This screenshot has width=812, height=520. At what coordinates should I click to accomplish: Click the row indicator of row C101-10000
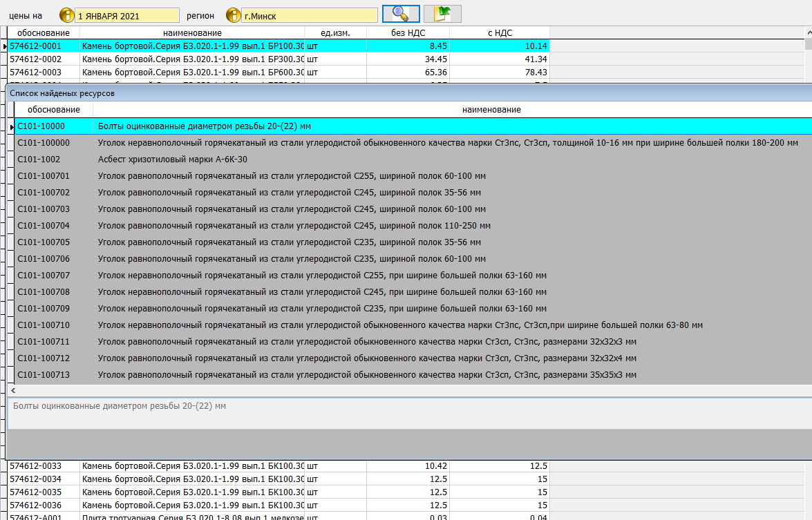[11, 126]
